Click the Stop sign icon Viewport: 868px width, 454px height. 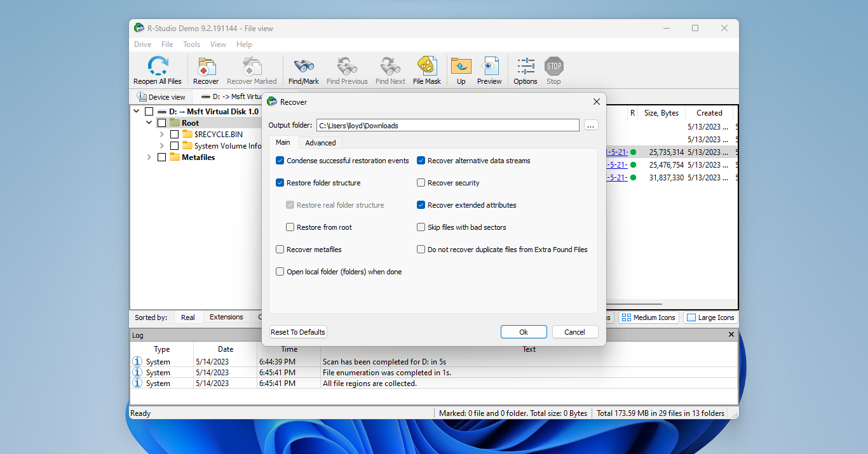(554, 66)
